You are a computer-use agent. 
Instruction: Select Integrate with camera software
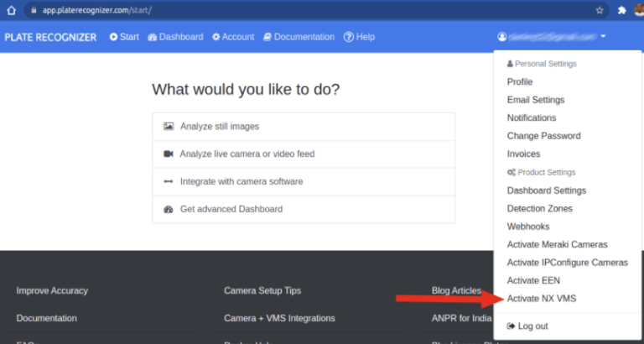[304, 182]
